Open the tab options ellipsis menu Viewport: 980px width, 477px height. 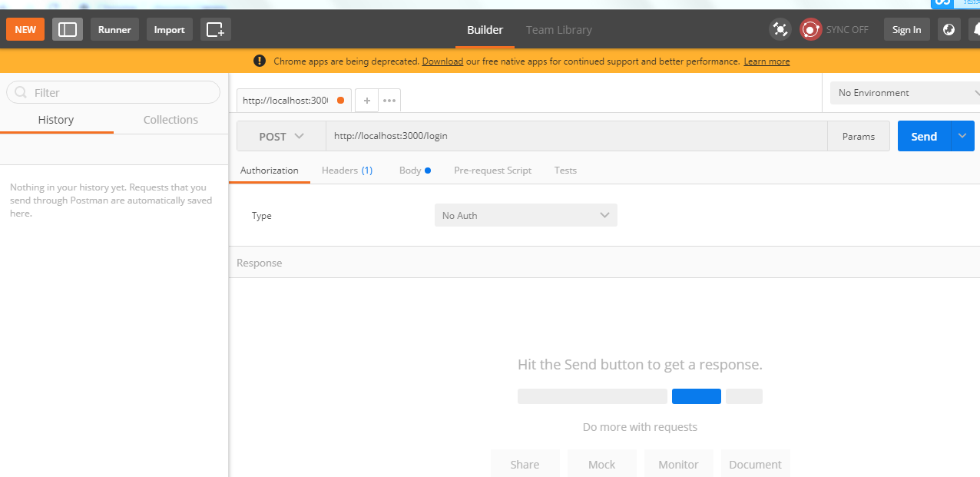(389, 101)
